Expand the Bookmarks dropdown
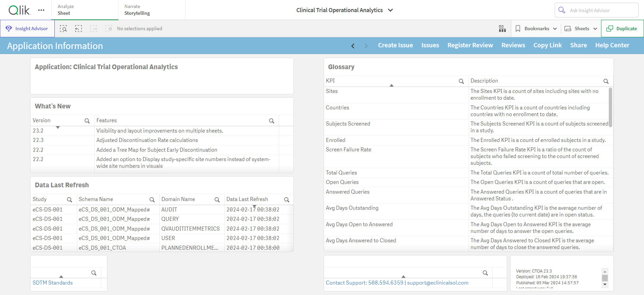 [x=555, y=29]
